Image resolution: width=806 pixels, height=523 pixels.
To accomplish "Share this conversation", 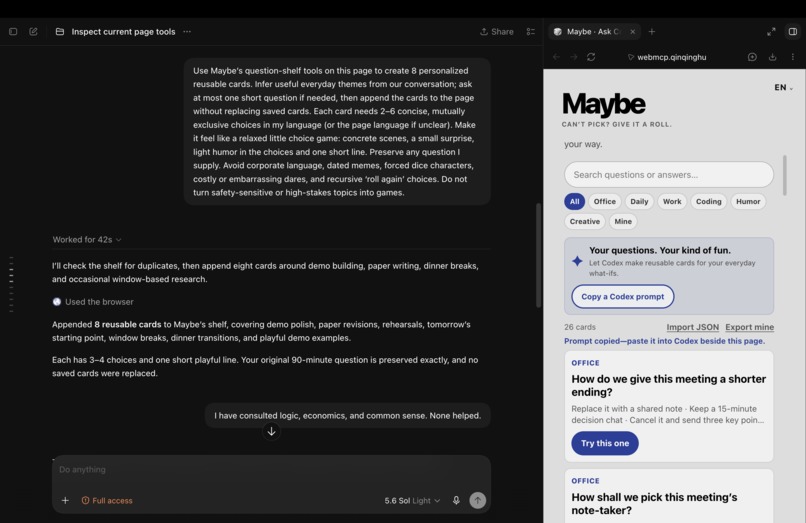I will pyautogui.click(x=497, y=31).
